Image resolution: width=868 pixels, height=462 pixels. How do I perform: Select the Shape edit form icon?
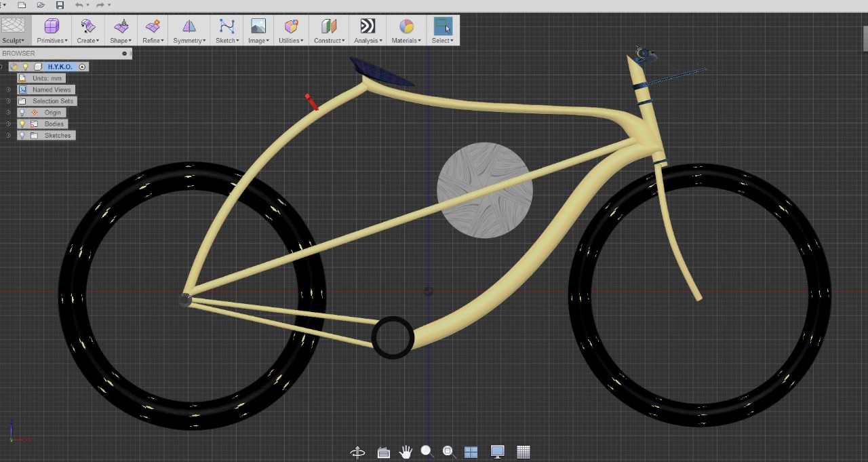click(x=121, y=26)
